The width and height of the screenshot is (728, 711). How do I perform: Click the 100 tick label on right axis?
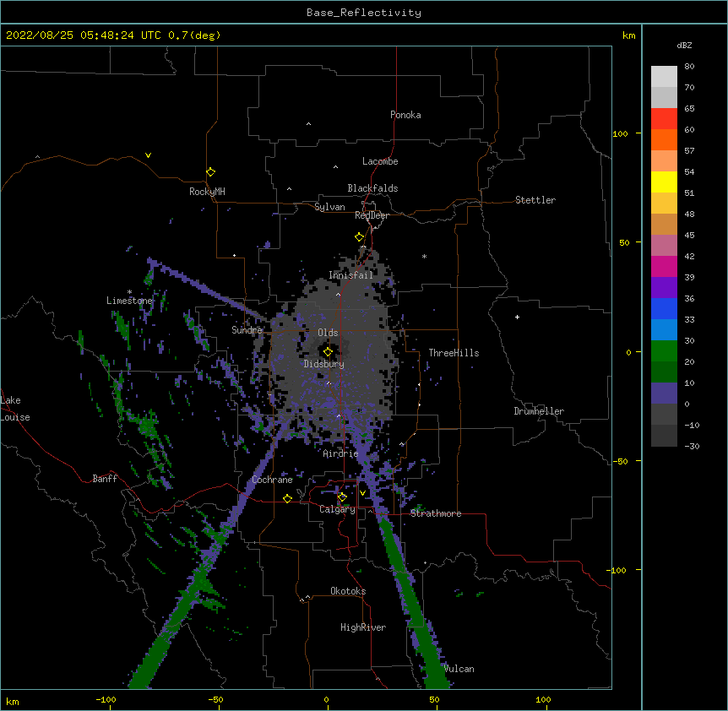tap(620, 133)
